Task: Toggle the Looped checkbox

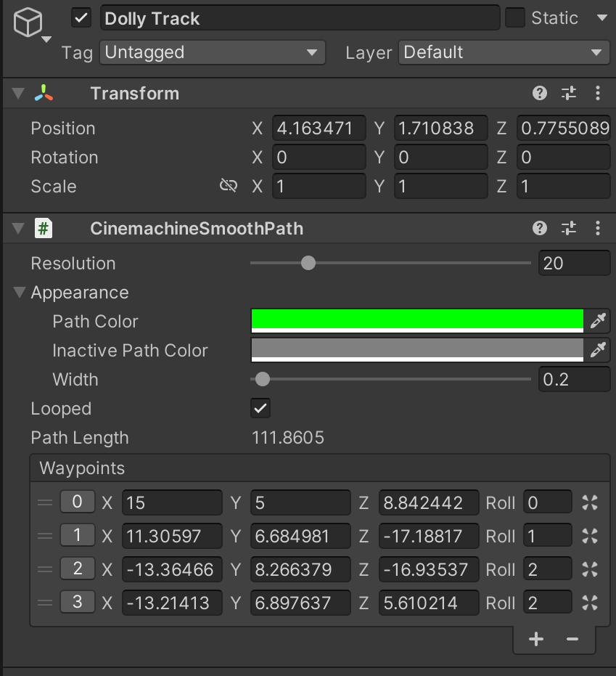Action: pos(260,408)
